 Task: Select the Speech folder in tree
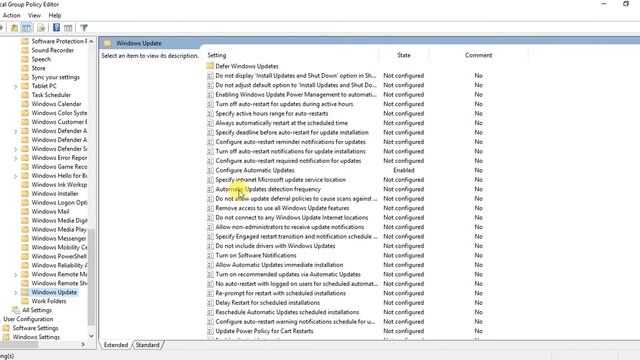pos(41,59)
